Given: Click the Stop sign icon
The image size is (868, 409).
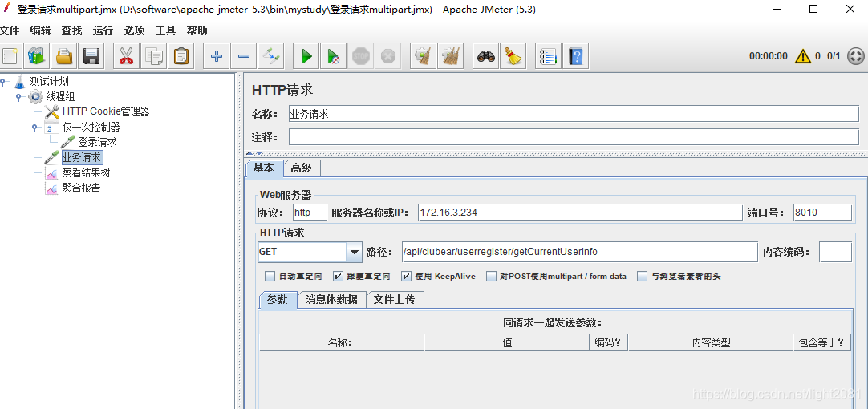Looking at the screenshot, I should (360, 56).
